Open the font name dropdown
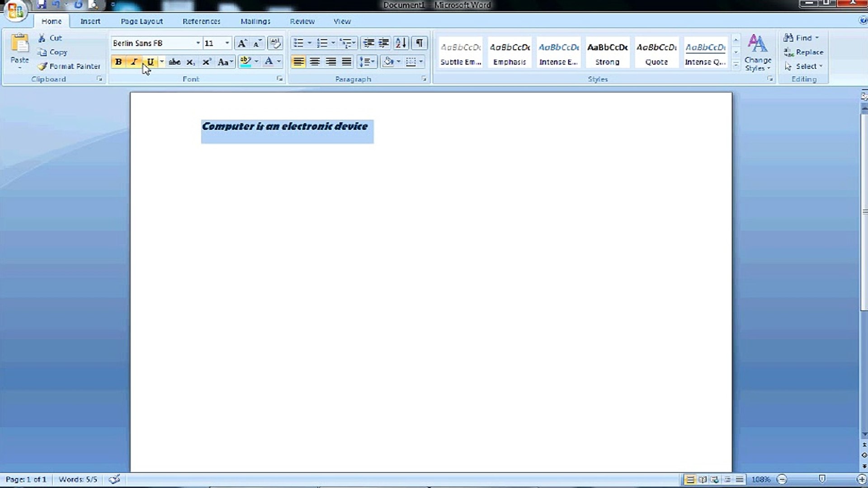The height and width of the screenshot is (488, 868). pyautogui.click(x=198, y=43)
